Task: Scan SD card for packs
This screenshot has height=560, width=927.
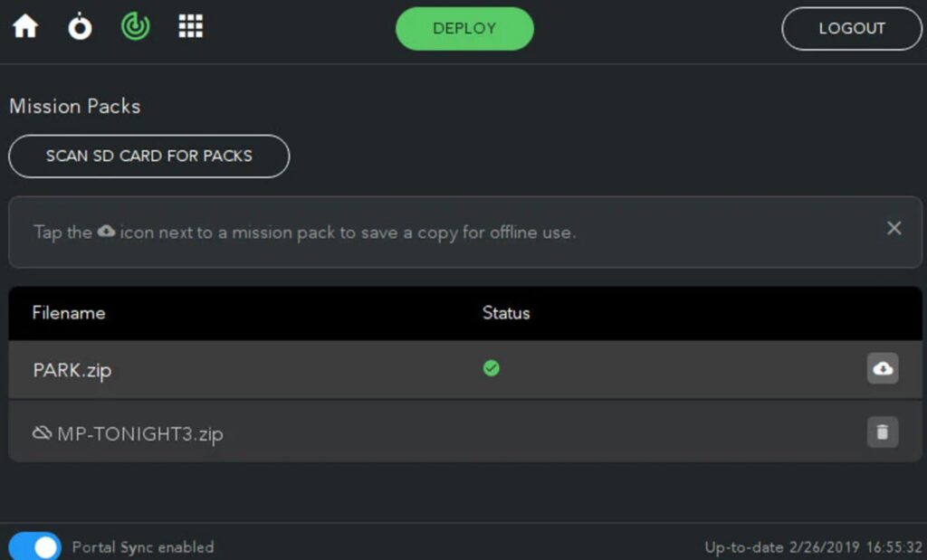Action: tap(148, 156)
